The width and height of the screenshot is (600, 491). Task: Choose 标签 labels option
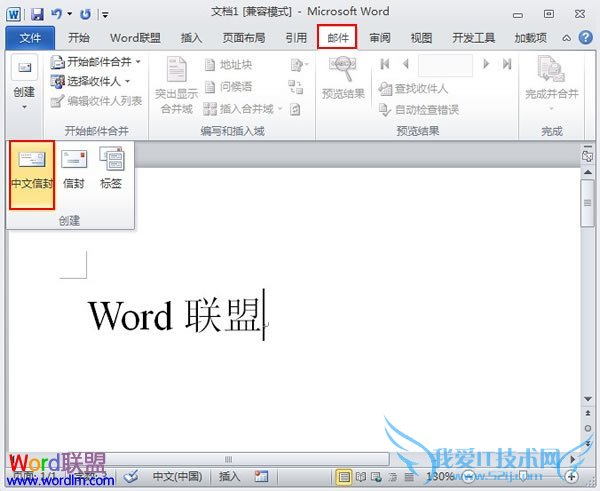111,168
